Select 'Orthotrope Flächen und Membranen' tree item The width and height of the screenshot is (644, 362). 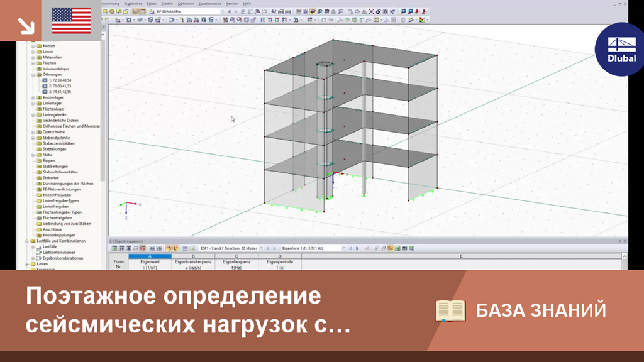72,126
